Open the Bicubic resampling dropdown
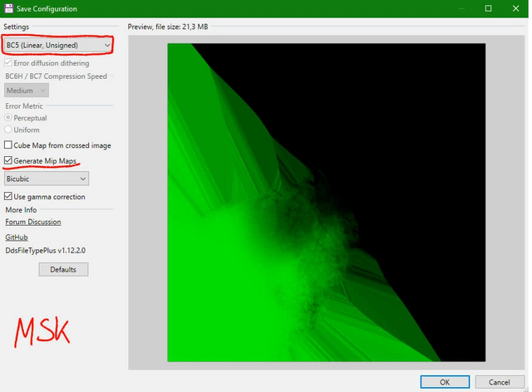The height and width of the screenshot is (392, 532). (47, 179)
